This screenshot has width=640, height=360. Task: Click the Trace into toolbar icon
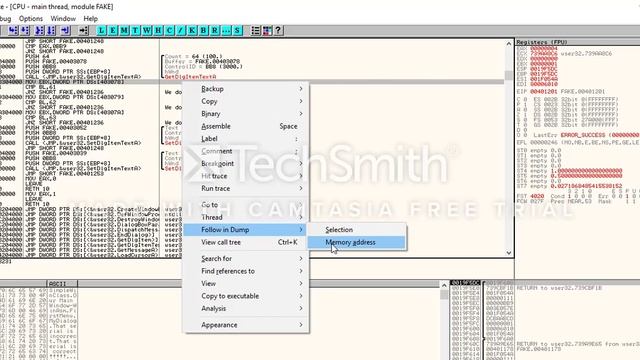click(x=39, y=30)
